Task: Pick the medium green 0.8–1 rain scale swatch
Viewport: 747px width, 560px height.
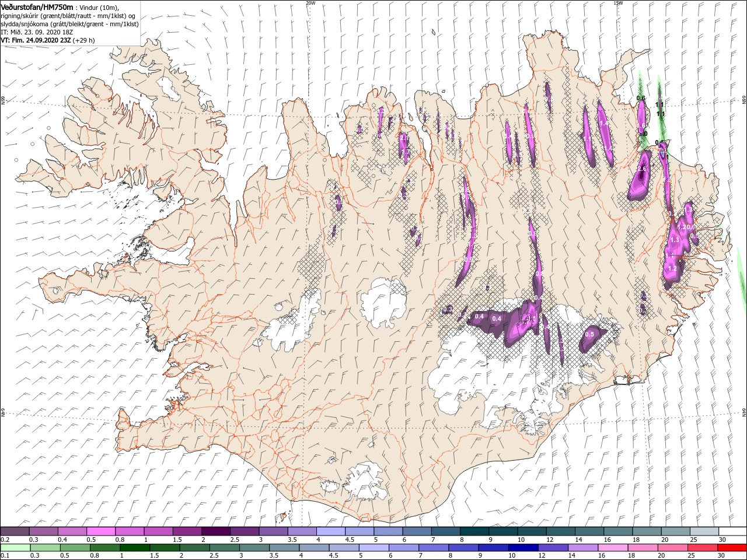Action: pyautogui.click(x=104, y=548)
